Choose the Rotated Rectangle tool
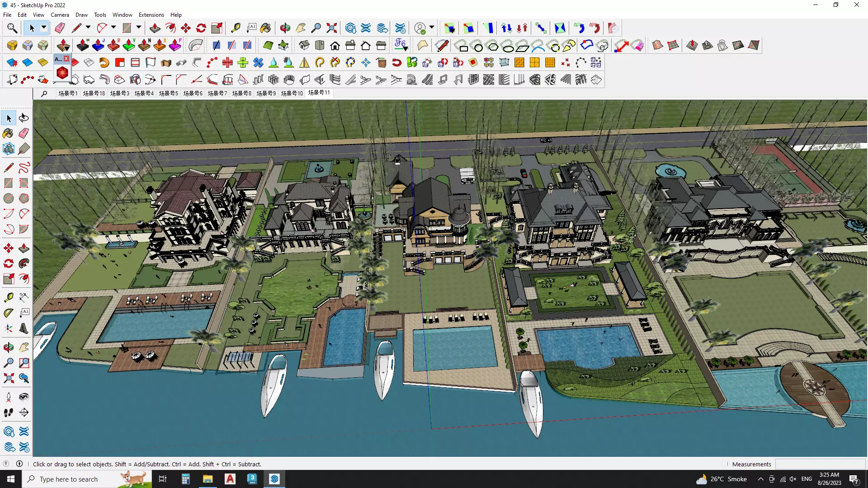 click(24, 183)
